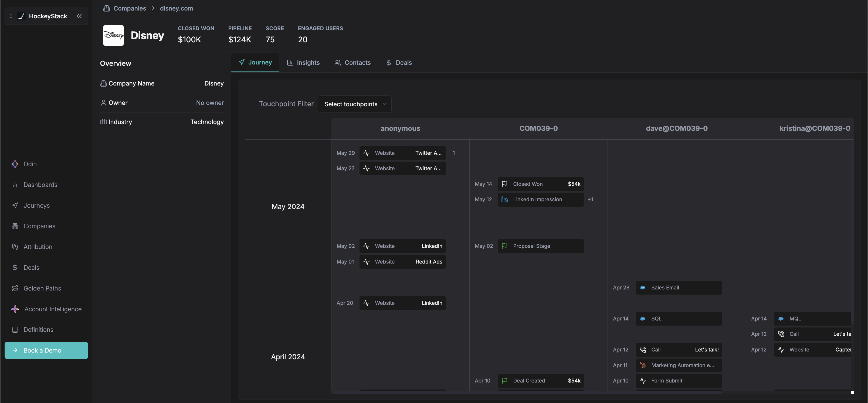Click the green flag icon on Proposal Stage

coord(504,247)
